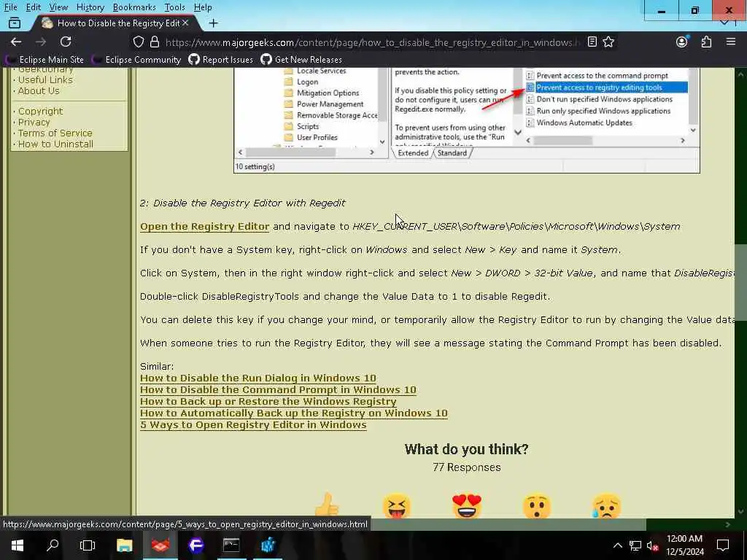The width and height of the screenshot is (747, 560).
Task: Open the terminal app on the taskbar
Action: point(231,545)
